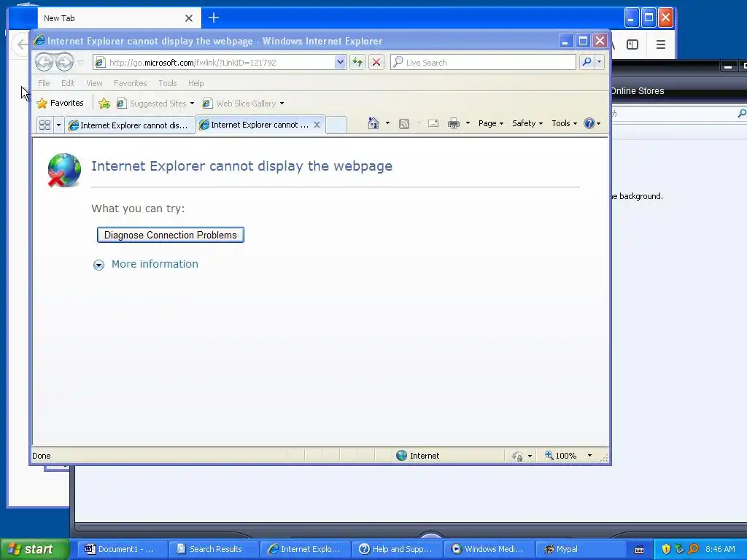This screenshot has width=747, height=560.
Task: Click the 8:46 AM system clock
Action: coord(720,549)
